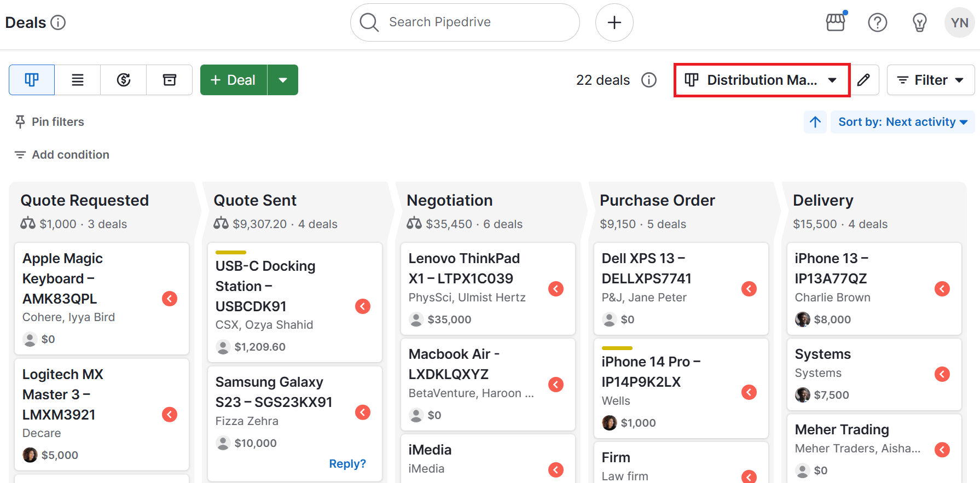The image size is (980, 483).
Task: Click the Logitech deal owner avatar
Action: (30, 455)
